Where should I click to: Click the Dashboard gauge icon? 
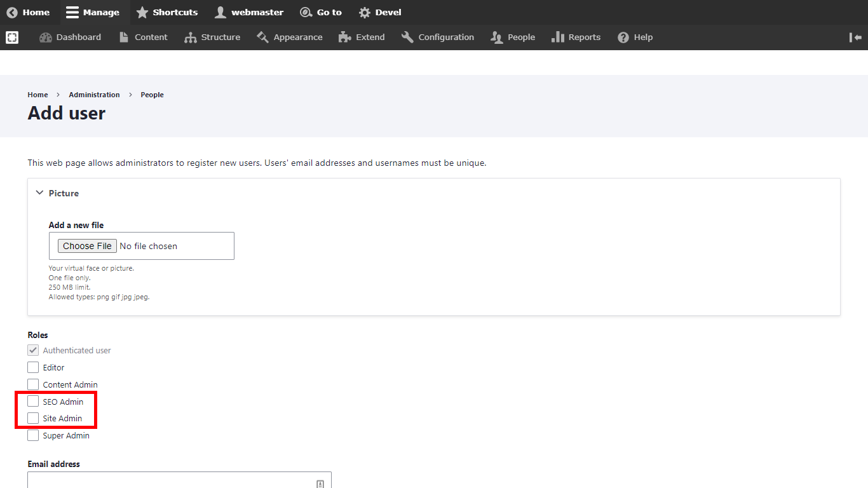[x=46, y=37]
